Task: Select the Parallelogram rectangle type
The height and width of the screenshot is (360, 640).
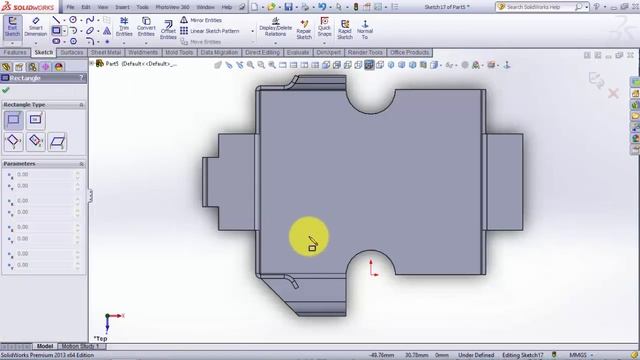Action: coord(57,142)
